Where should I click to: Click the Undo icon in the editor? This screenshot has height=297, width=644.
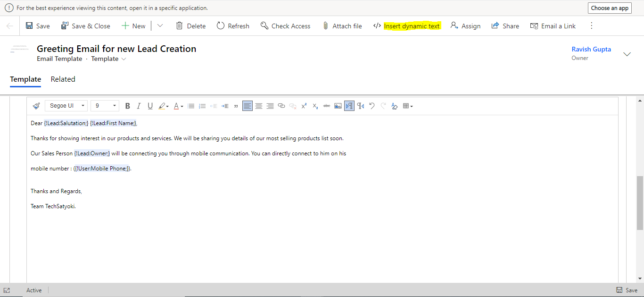pos(372,106)
